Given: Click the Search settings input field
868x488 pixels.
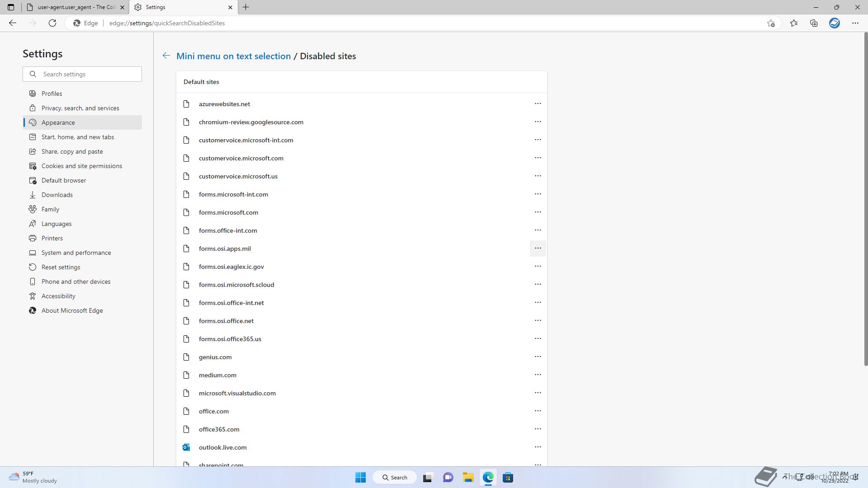Looking at the screenshot, I should pos(82,74).
